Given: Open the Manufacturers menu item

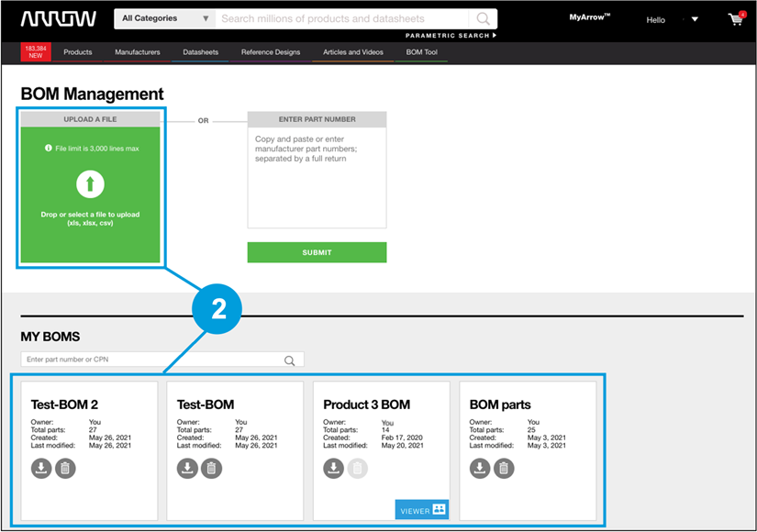Looking at the screenshot, I should pos(138,52).
